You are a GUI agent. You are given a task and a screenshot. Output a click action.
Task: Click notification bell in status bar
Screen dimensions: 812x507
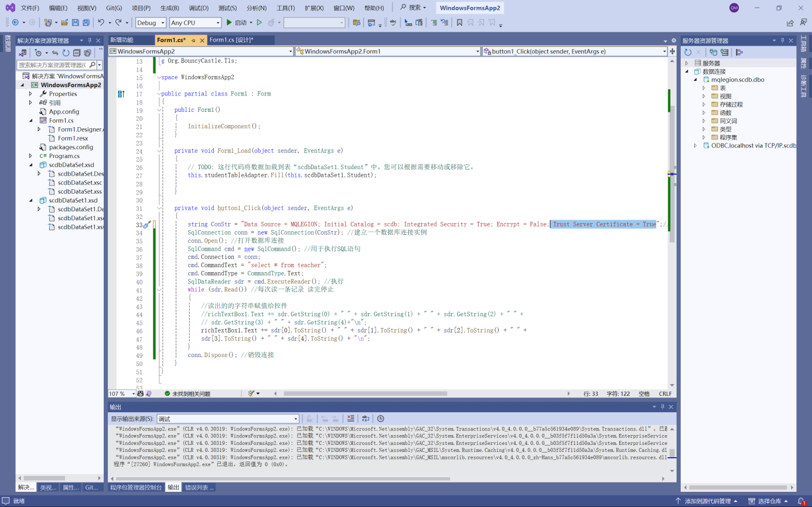(801, 501)
